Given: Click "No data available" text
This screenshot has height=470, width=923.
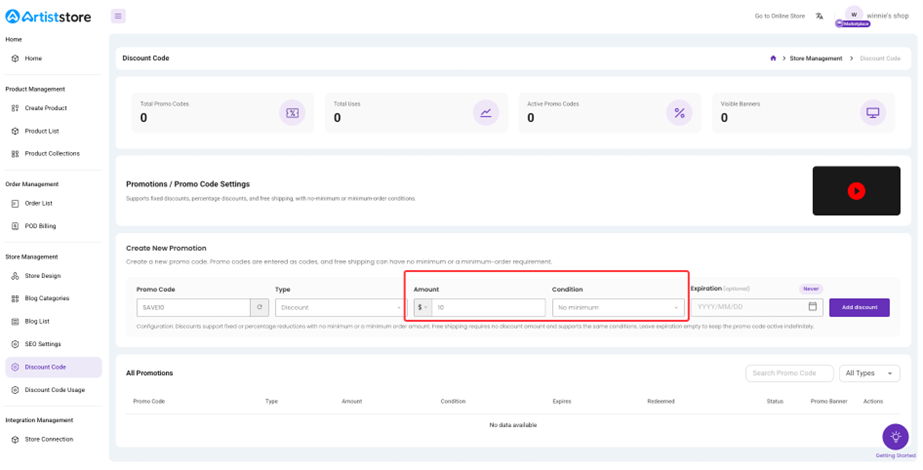Looking at the screenshot, I should pyautogui.click(x=513, y=425).
